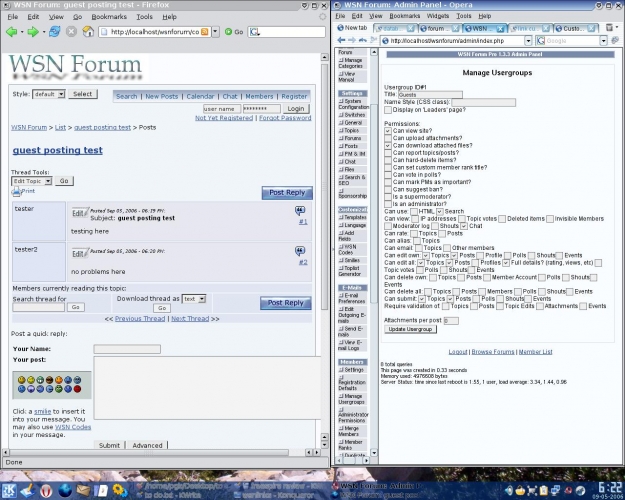Click the Firefox reload button
Viewport: 625px width, 500px height.
(54, 32)
